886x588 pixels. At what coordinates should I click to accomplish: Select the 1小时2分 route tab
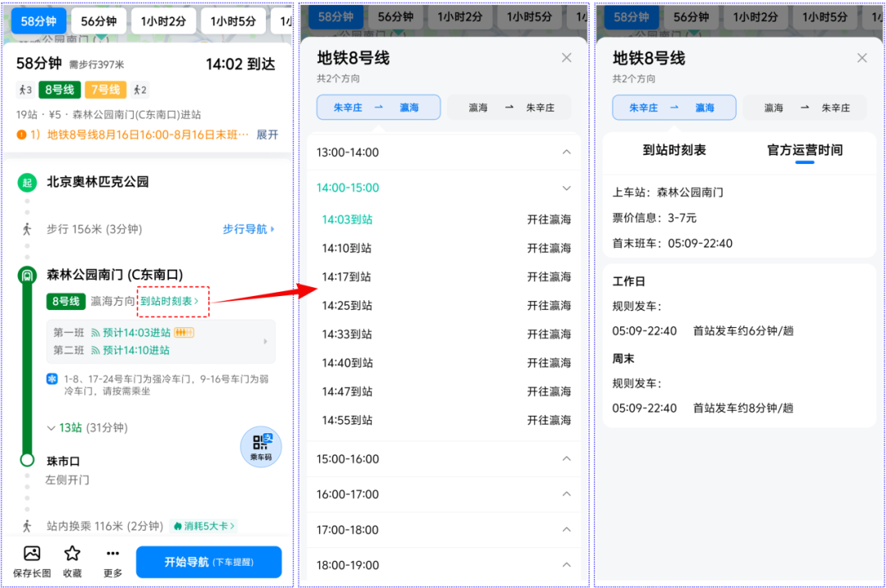(163, 21)
